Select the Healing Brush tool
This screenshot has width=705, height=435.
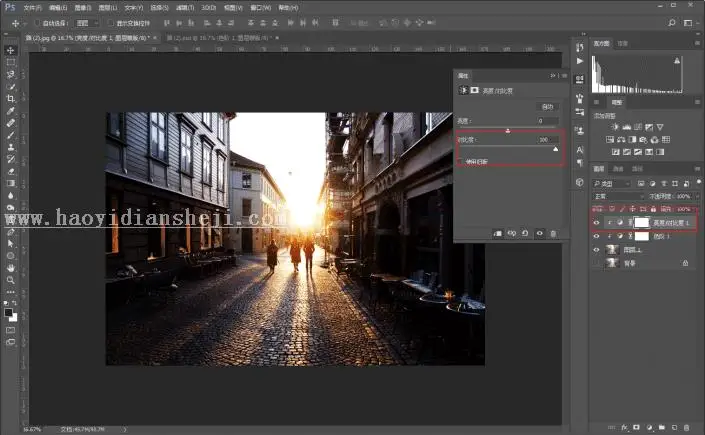pos(11,123)
